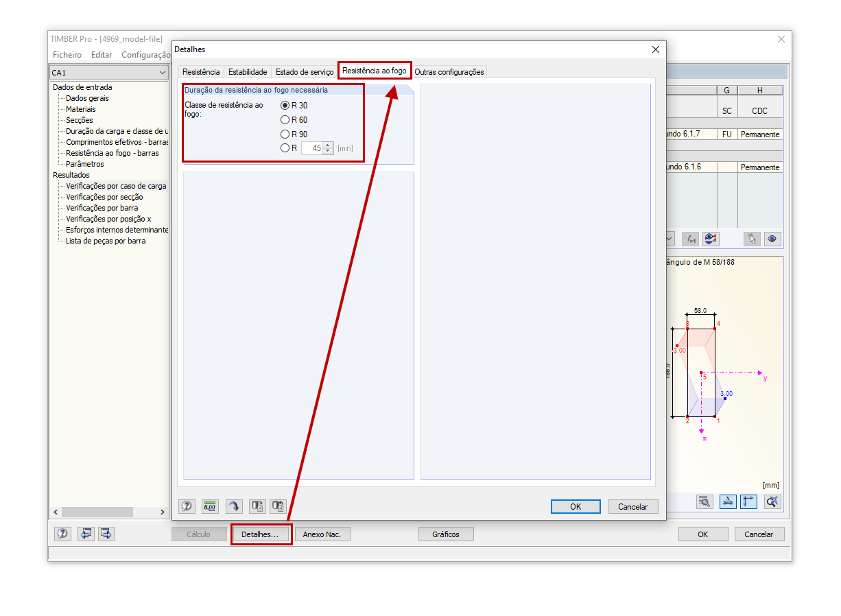Click the reset to default arrow icon

pos(234,506)
